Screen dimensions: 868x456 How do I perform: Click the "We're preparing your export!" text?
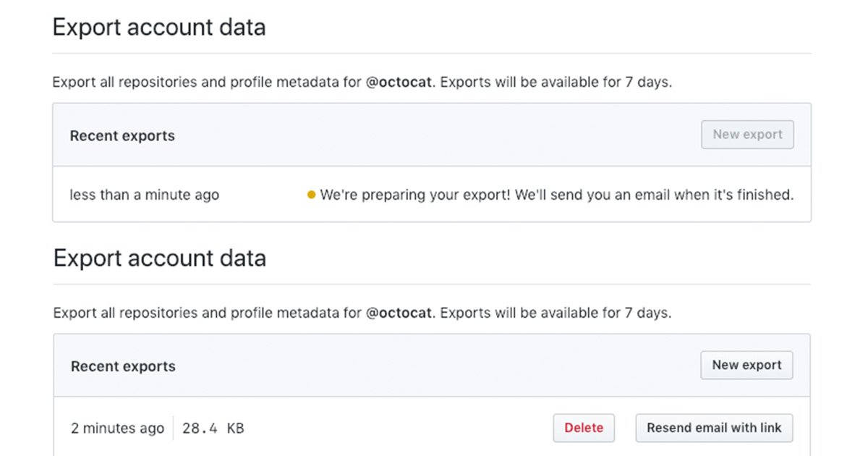pyautogui.click(x=415, y=195)
